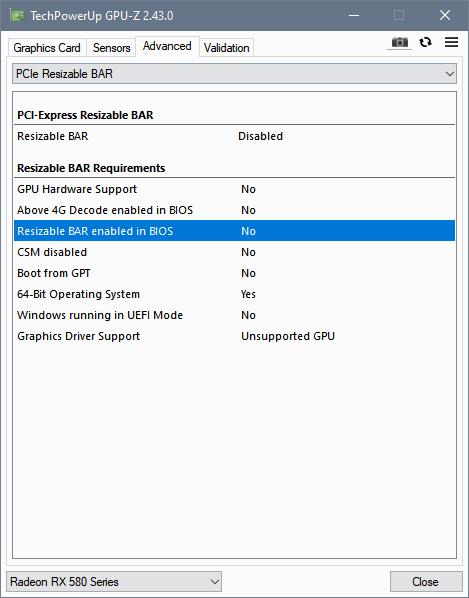Take a screenshot with the camera icon
The image size is (469, 598).
tap(399, 42)
